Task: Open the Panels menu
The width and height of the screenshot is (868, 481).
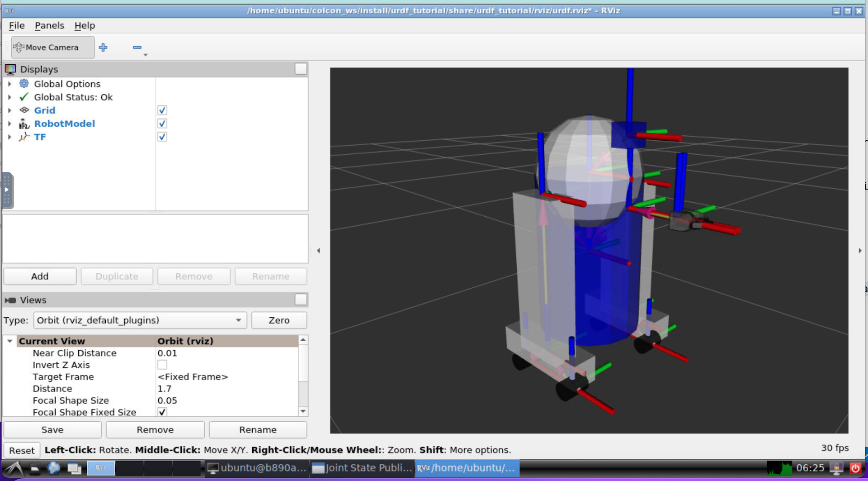Action: (49, 25)
